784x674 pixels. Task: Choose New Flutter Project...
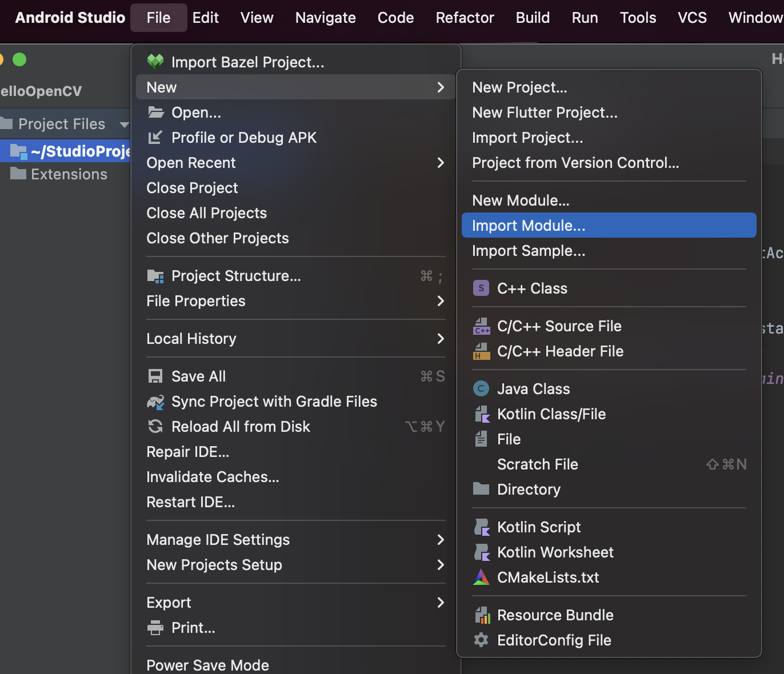coord(609,113)
